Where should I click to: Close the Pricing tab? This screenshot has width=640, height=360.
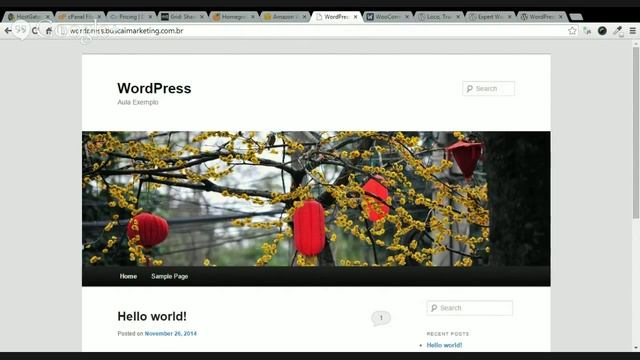(150, 17)
